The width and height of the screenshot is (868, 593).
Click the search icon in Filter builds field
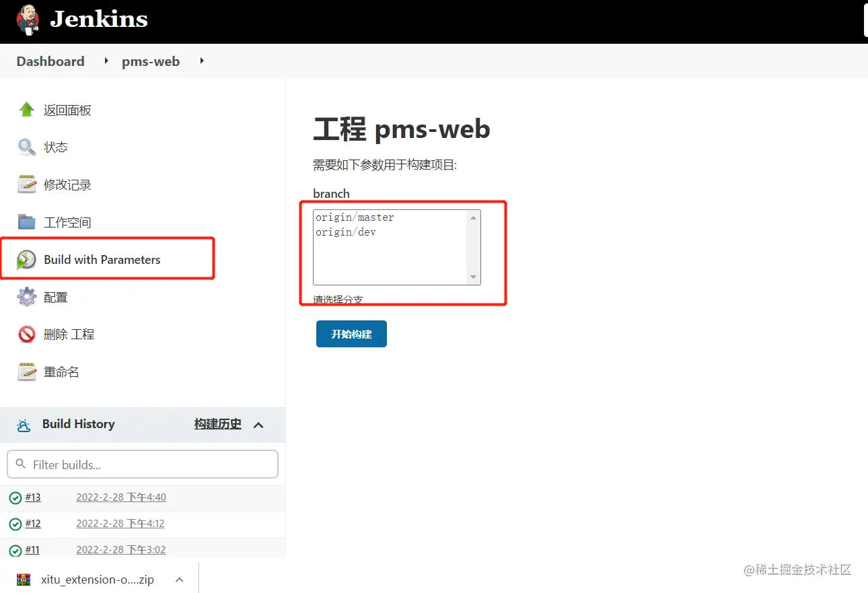coord(20,464)
